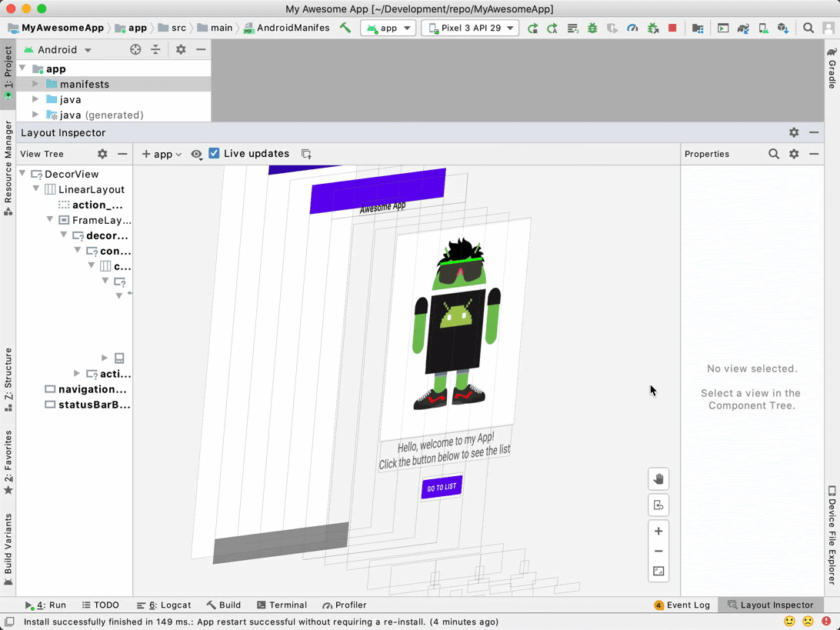Open the Pixel 3 API 29 device dropdown

(470, 28)
